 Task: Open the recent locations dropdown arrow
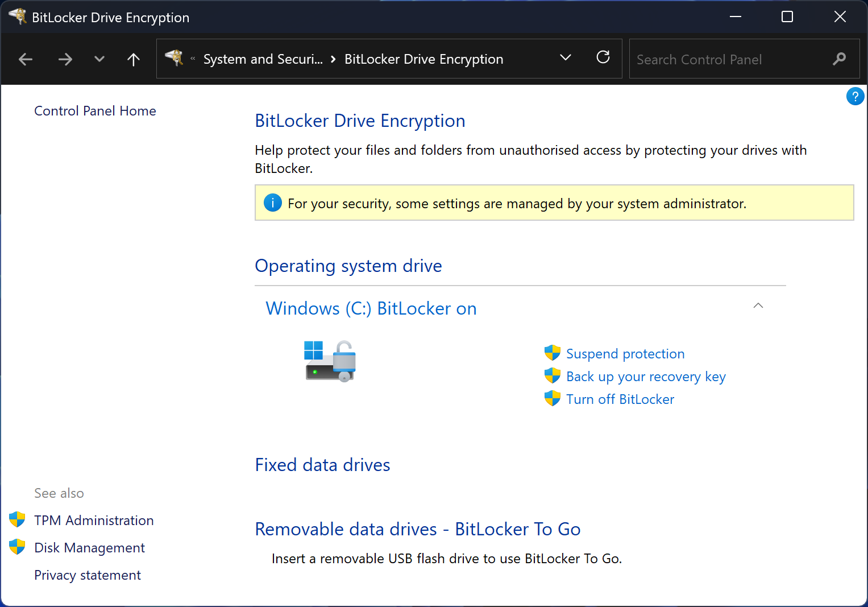(x=99, y=59)
